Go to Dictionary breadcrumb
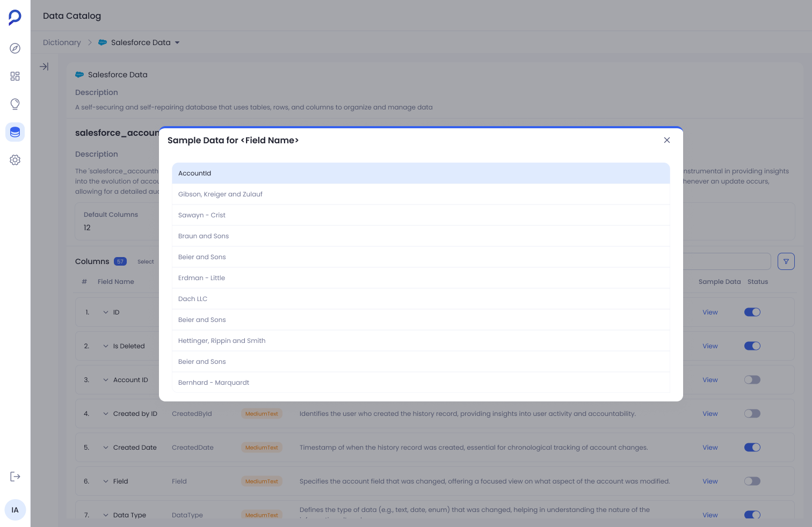The image size is (812, 527). (62, 42)
